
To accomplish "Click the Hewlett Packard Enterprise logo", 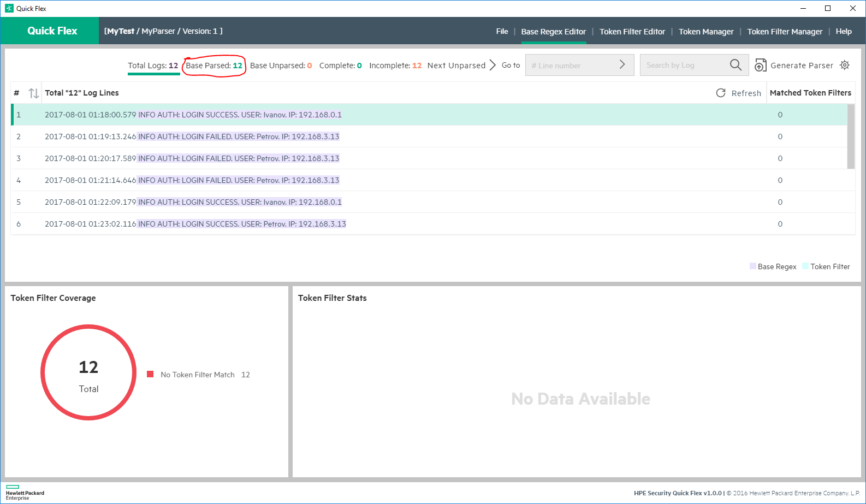I will click(x=25, y=493).
